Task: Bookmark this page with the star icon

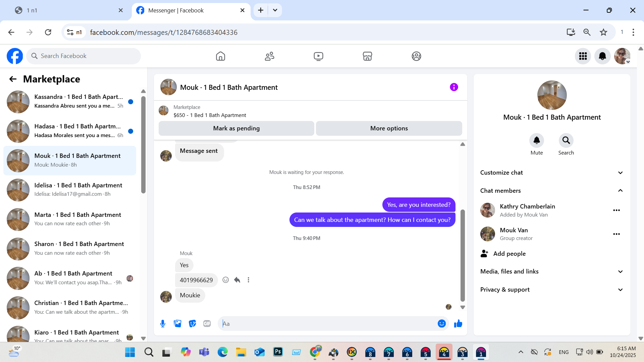Action: pyautogui.click(x=603, y=32)
